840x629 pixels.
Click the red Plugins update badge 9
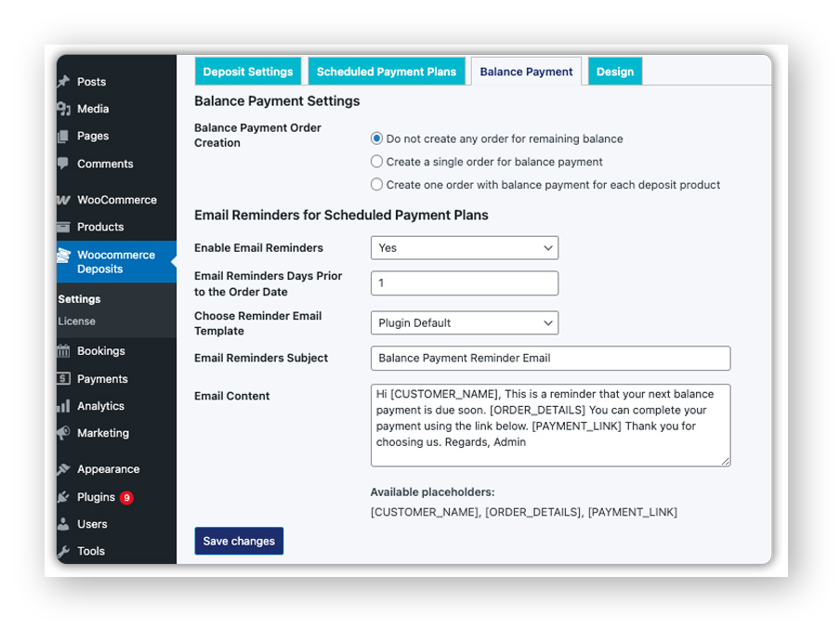coord(126,498)
